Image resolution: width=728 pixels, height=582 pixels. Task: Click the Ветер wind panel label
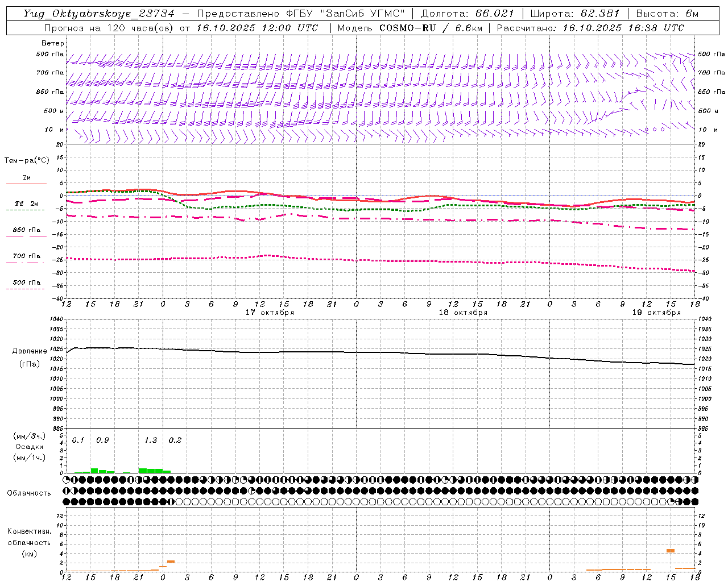tap(52, 43)
